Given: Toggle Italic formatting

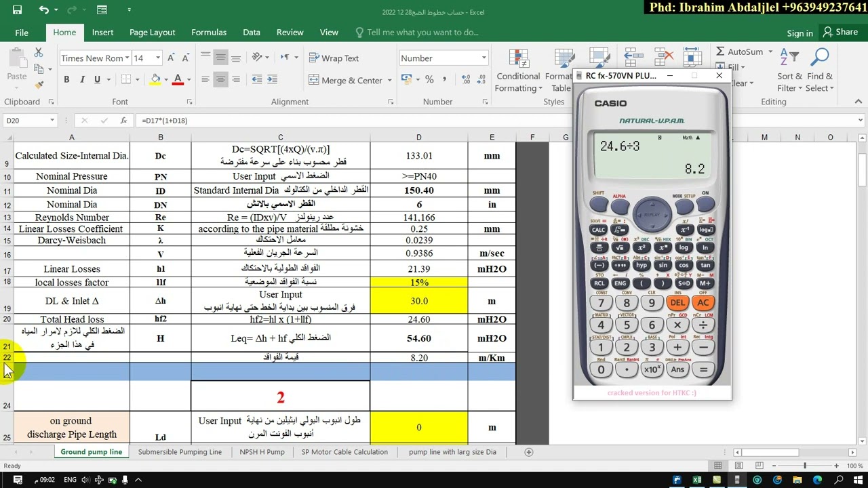Looking at the screenshot, I should [82, 80].
